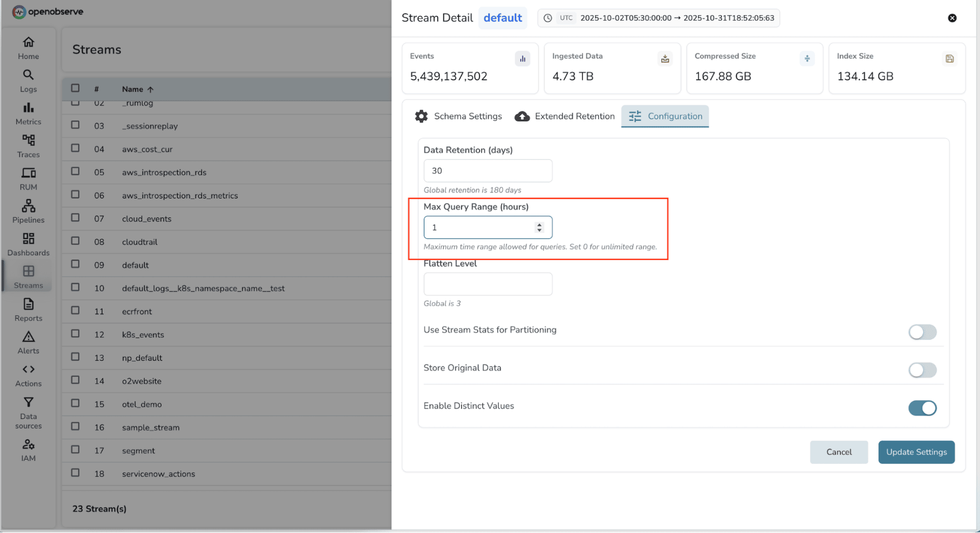
Task: Click the bar chart icon on Events card
Action: coord(522,58)
